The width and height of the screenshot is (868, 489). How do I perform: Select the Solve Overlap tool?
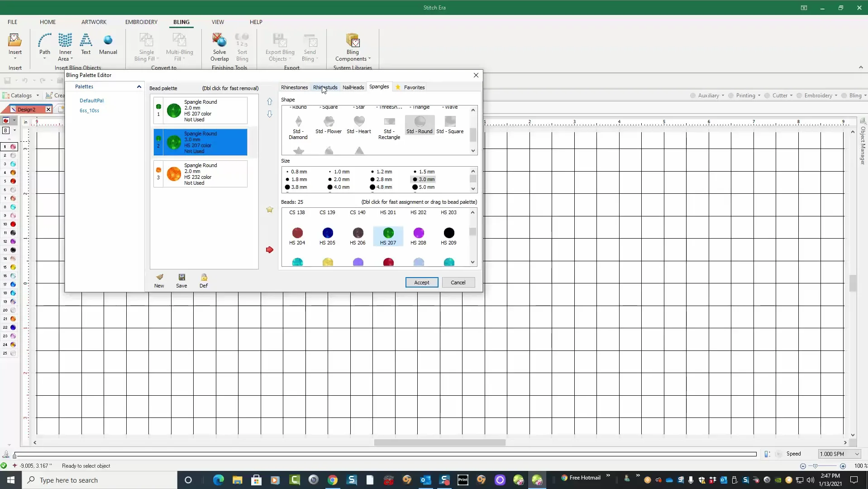pos(219,47)
